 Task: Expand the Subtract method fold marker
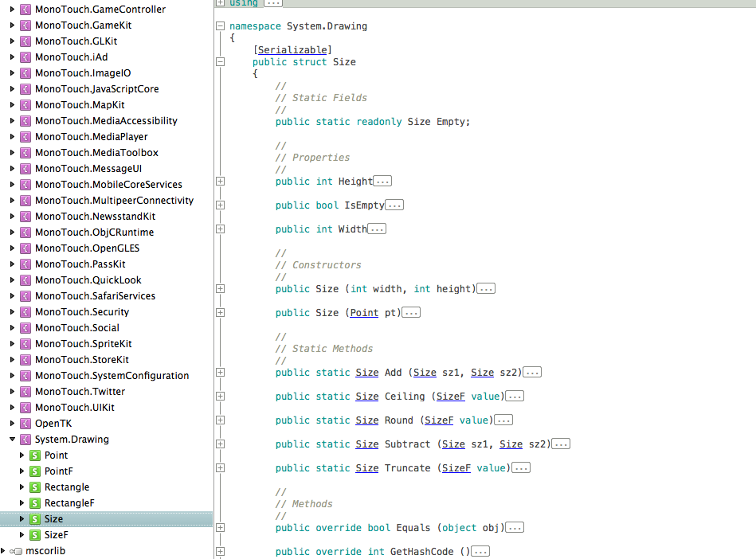[221, 444]
